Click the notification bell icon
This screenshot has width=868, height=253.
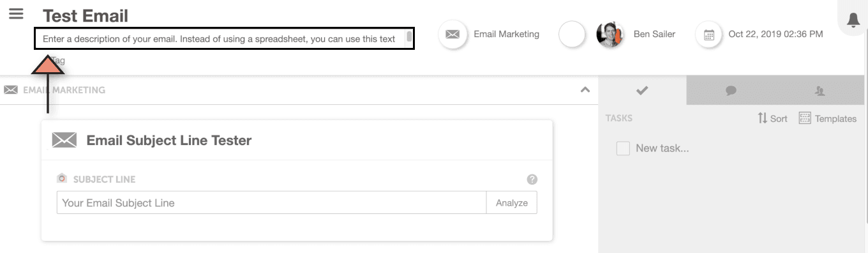853,20
